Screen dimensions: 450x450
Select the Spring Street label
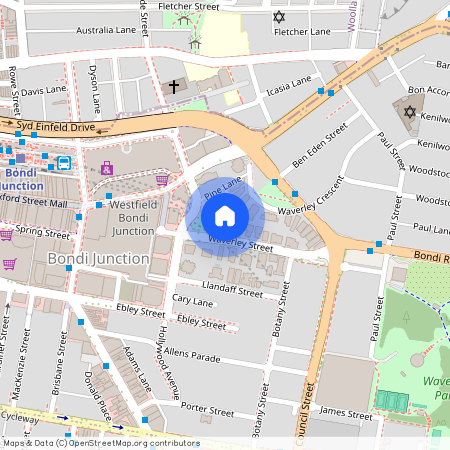click(43, 232)
